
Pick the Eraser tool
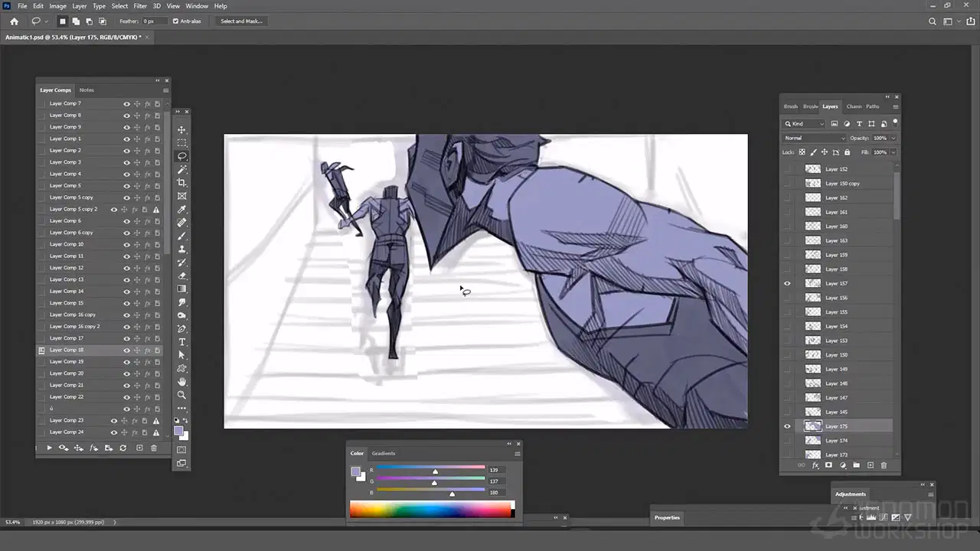click(x=181, y=275)
